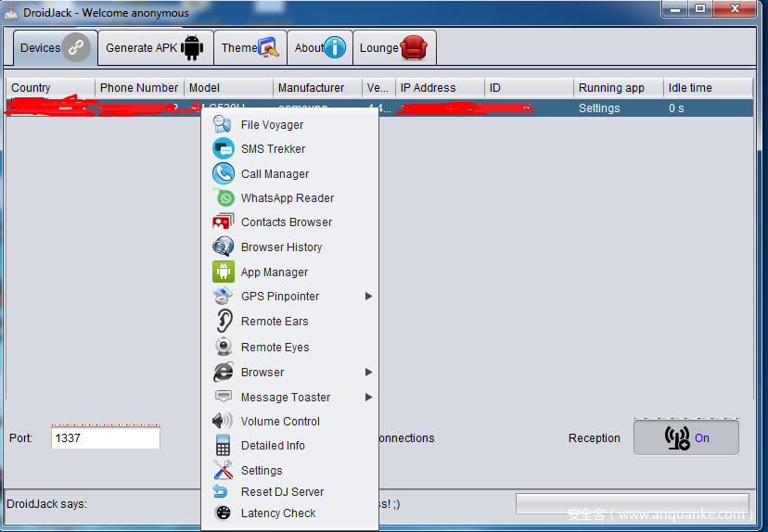This screenshot has height=532, width=768.
Task: Sort by IP Address column header
Action: [x=440, y=88]
